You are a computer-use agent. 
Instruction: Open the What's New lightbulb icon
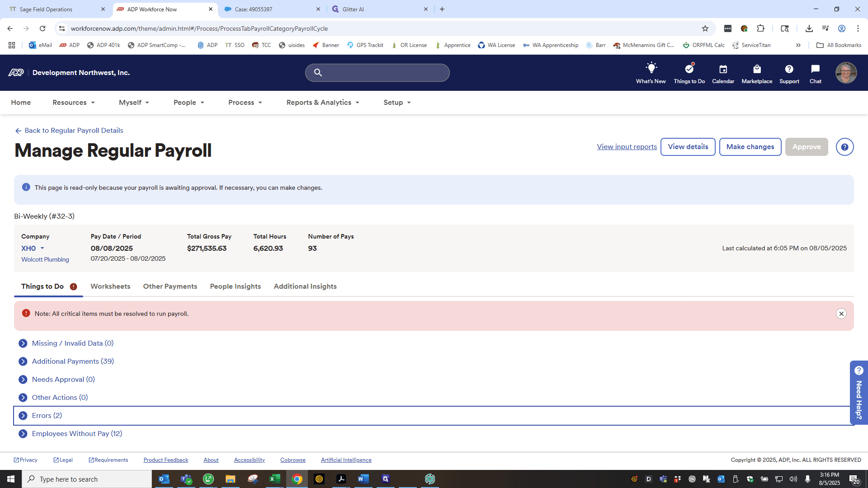pyautogui.click(x=651, y=69)
